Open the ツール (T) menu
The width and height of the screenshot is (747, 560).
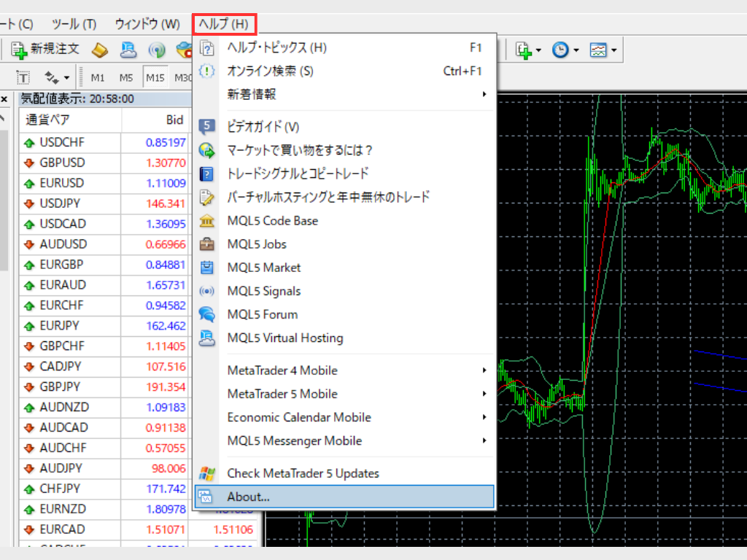(74, 24)
